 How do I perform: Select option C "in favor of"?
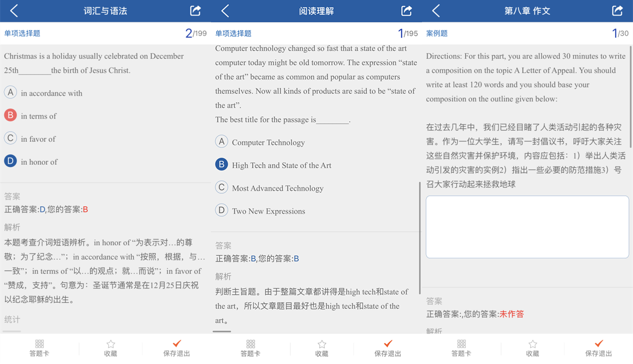point(30,139)
